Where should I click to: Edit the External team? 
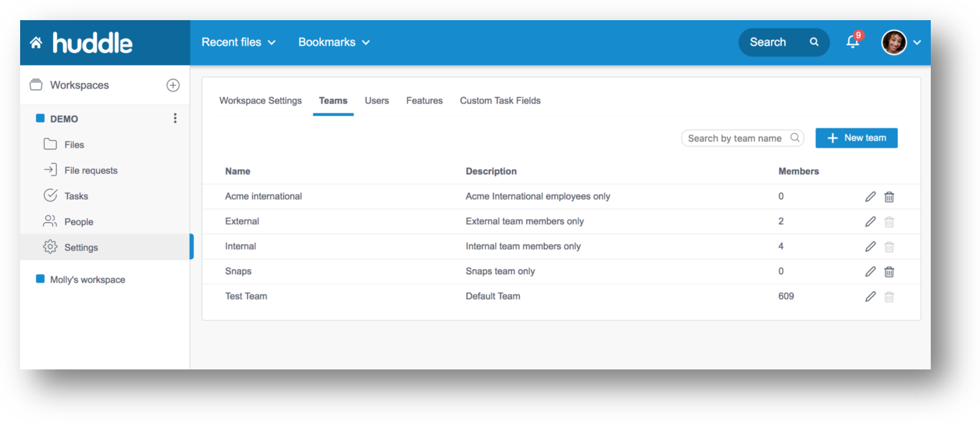(x=870, y=222)
